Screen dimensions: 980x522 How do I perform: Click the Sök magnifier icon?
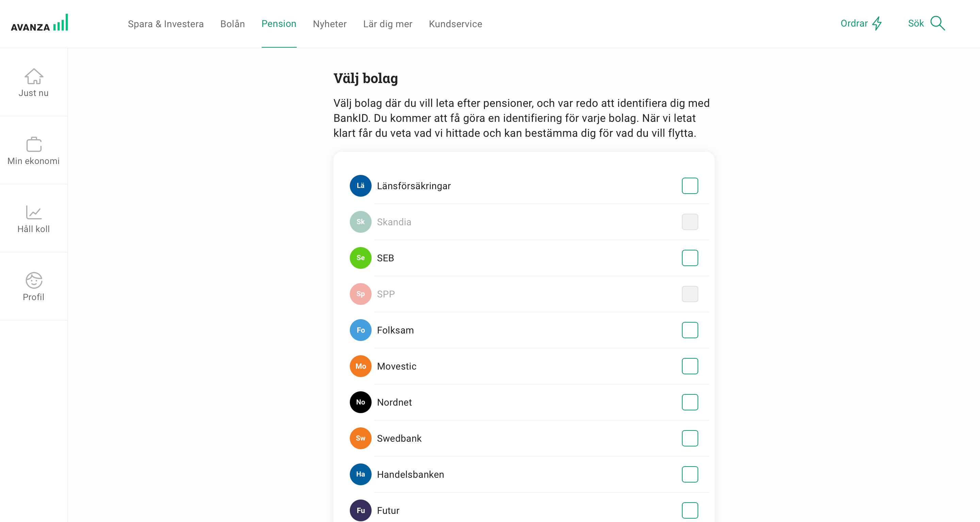(937, 23)
